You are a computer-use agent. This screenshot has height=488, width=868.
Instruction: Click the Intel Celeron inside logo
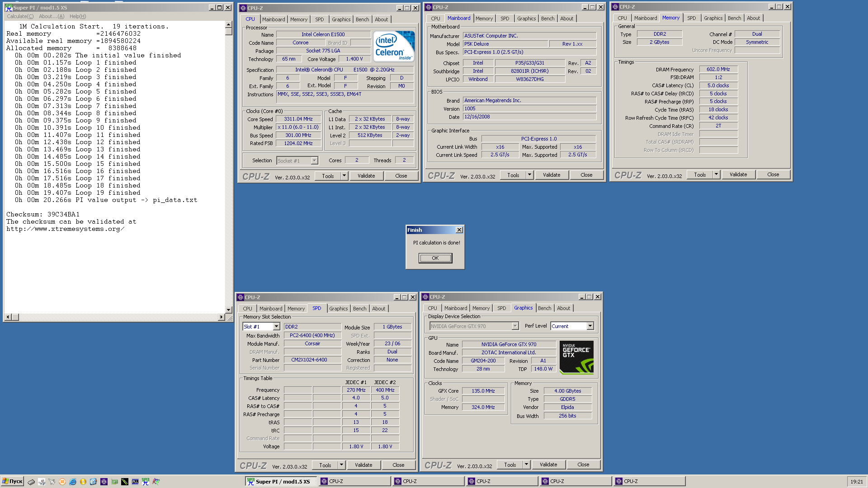[394, 46]
